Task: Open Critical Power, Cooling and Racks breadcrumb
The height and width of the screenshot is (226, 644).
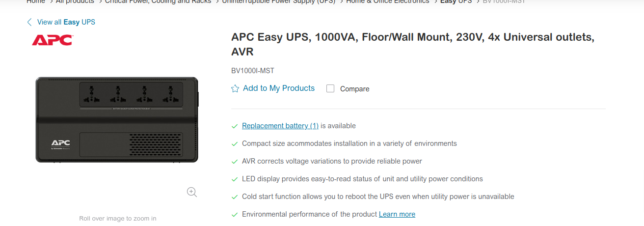Action: [158, 1]
